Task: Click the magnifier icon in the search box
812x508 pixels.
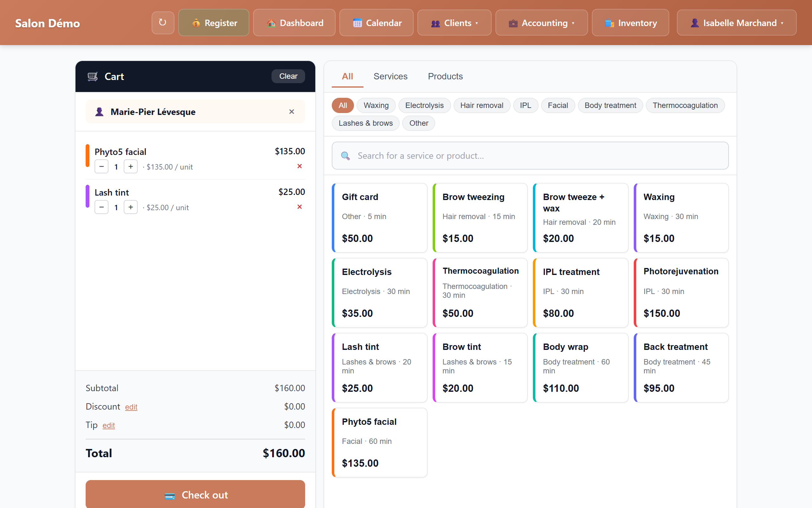Action: pyautogui.click(x=345, y=156)
